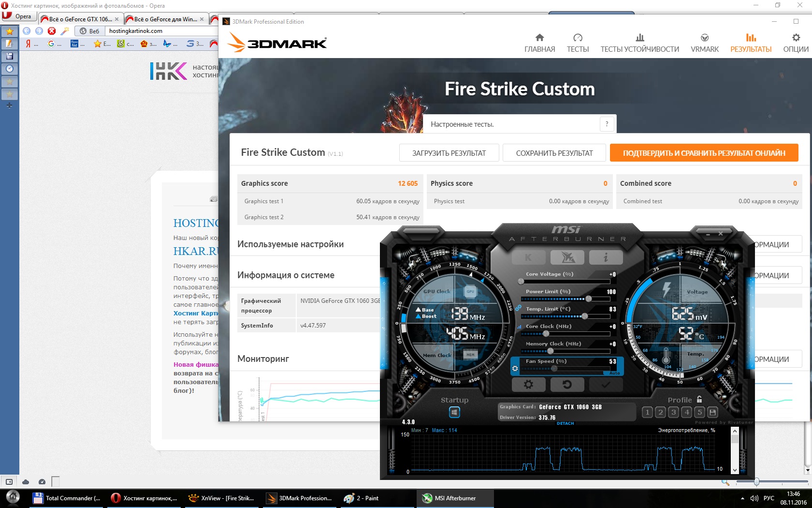
Task: Open the VRMARK tab
Action: (x=704, y=43)
